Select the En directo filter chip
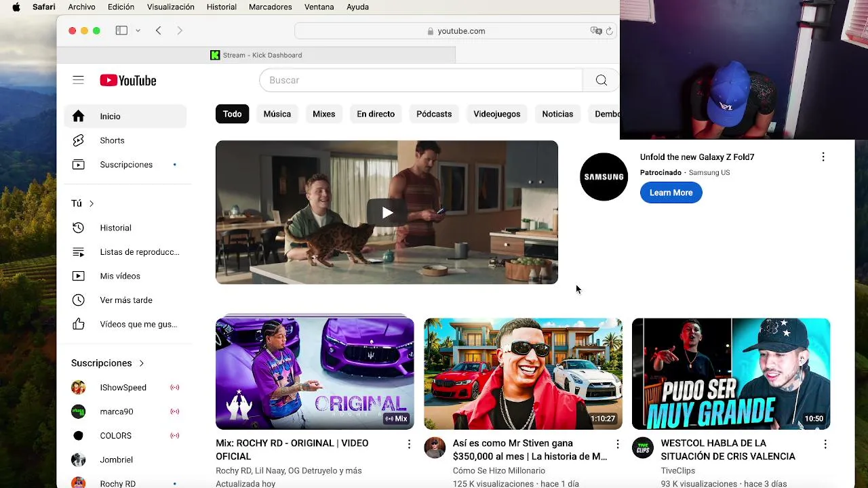This screenshot has height=488, width=868. [376, 114]
